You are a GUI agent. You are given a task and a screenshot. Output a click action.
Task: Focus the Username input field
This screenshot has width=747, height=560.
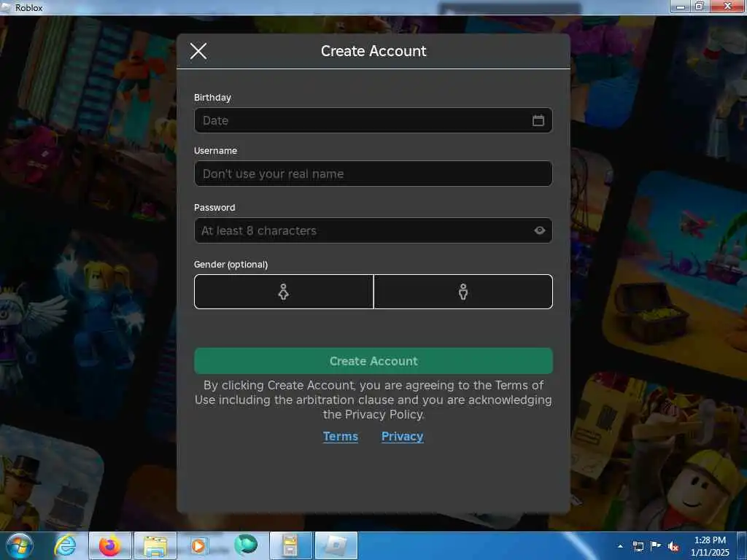pyautogui.click(x=373, y=174)
